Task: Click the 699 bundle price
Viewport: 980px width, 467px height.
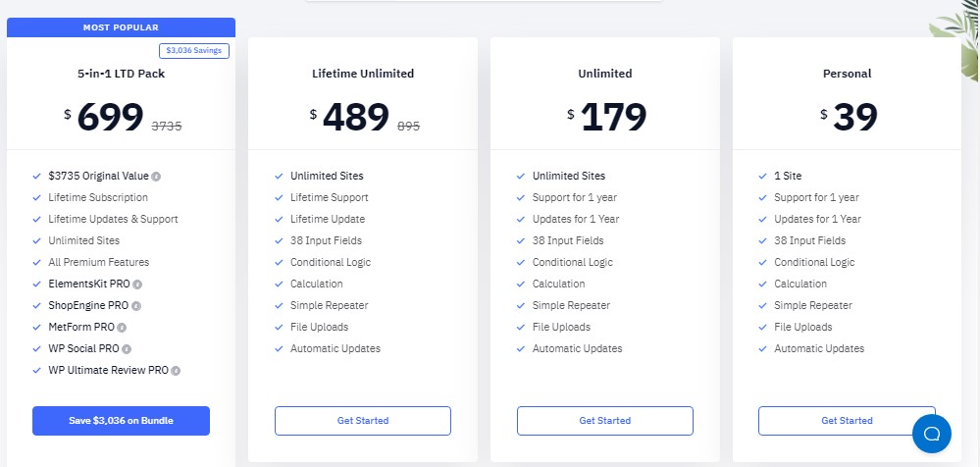Action: coord(110,118)
